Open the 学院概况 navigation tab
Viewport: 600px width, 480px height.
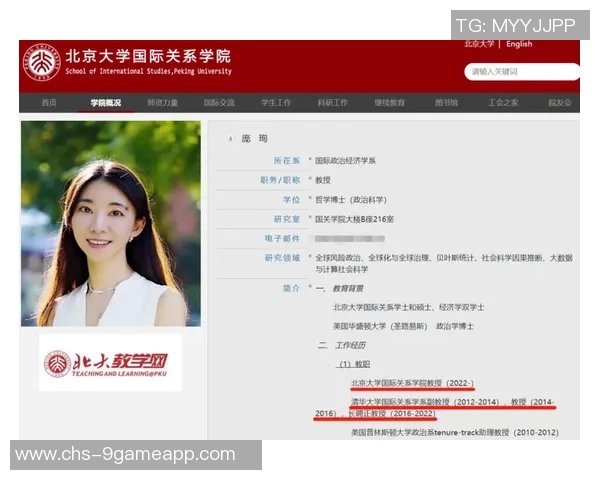[106, 103]
